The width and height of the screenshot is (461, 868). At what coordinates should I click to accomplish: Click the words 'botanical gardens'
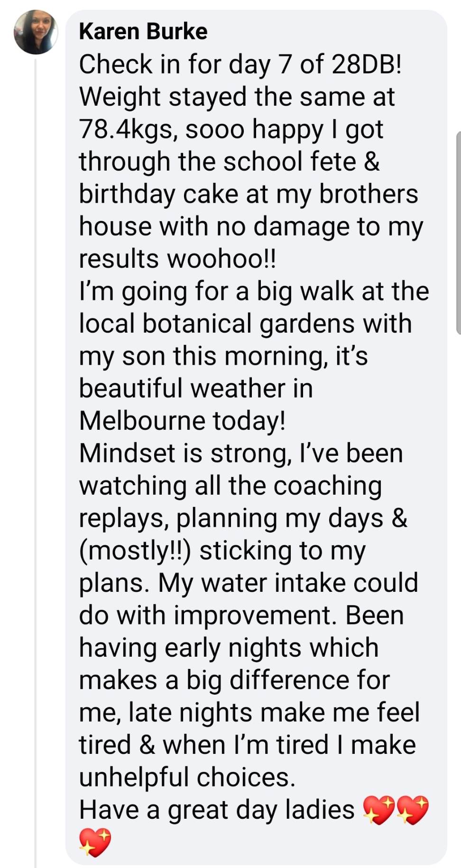[248, 324]
